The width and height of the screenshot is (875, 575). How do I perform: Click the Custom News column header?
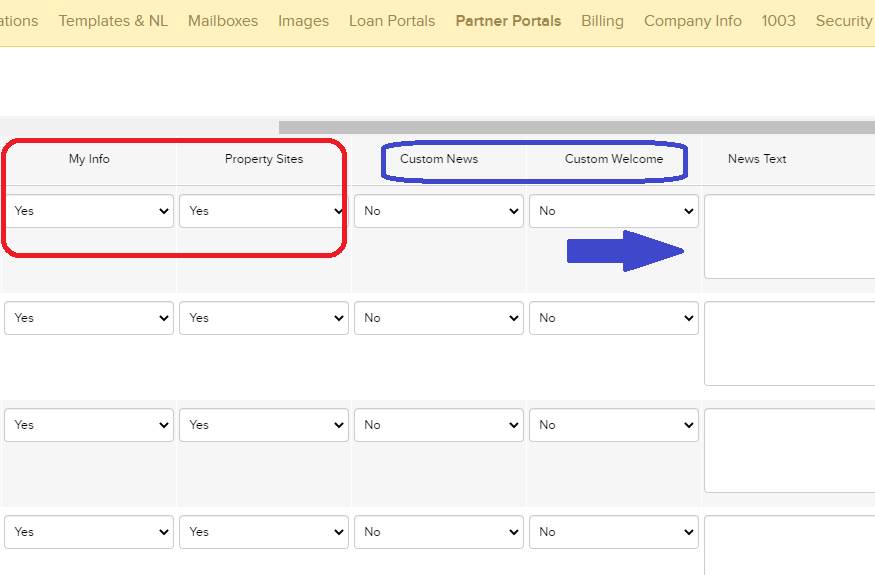[439, 159]
